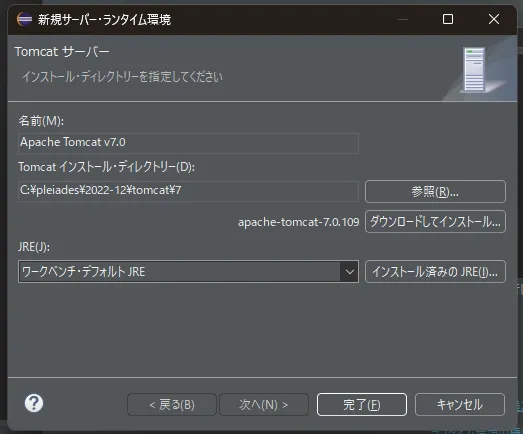Screen dimensions: 523x434
Task: Click the Eclipse icon in title bar
Action: point(24,19)
